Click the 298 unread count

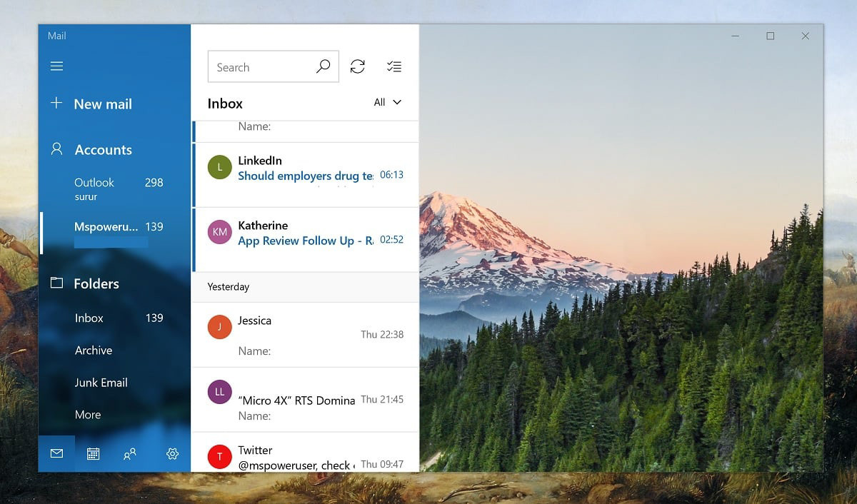point(154,182)
